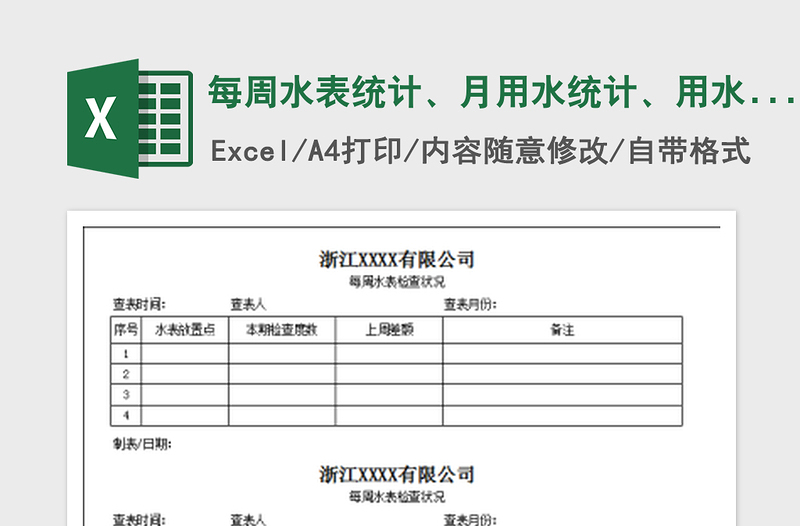Click the 制表/日期 label below the table
Screen dimensions: 800x526
click(x=141, y=444)
